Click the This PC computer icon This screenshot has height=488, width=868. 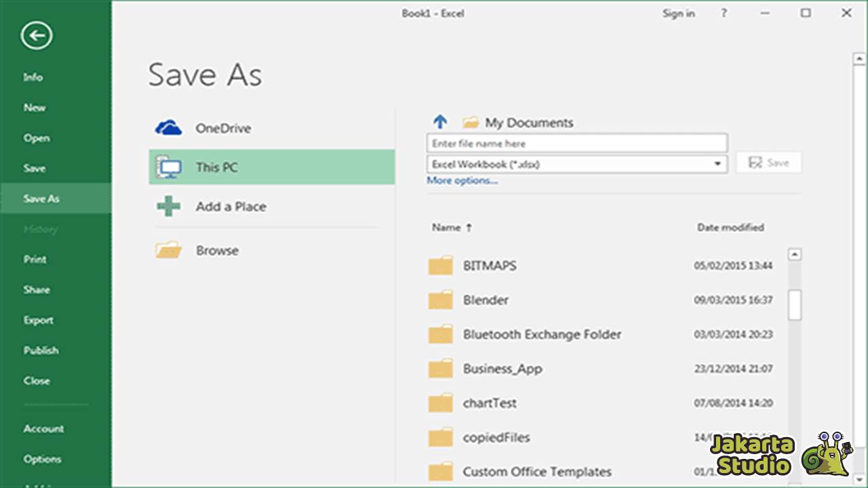tap(169, 167)
